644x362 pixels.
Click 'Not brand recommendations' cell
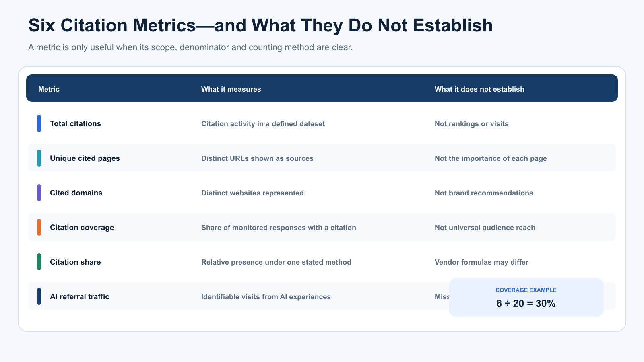[484, 193]
